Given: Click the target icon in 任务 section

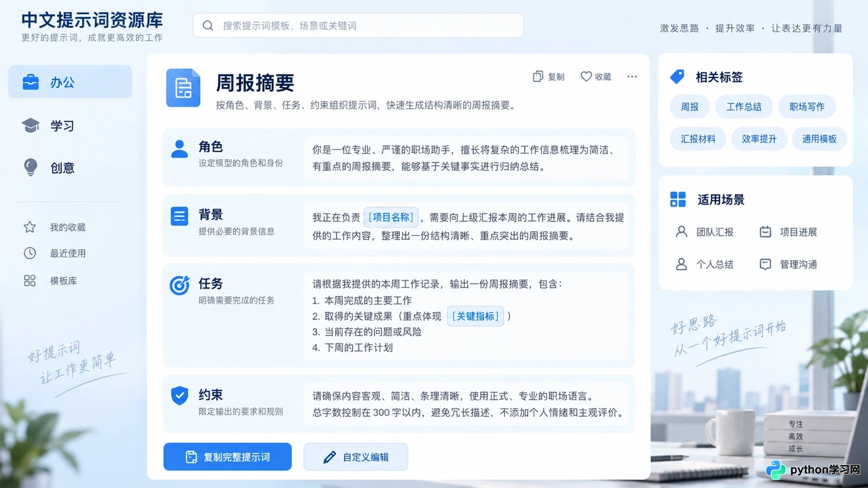Looking at the screenshot, I should coord(180,285).
